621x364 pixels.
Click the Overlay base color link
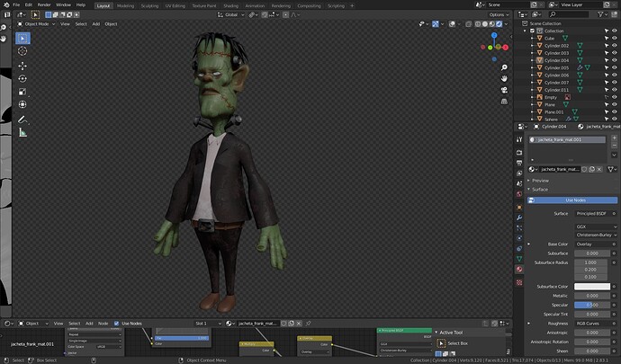[x=592, y=244]
